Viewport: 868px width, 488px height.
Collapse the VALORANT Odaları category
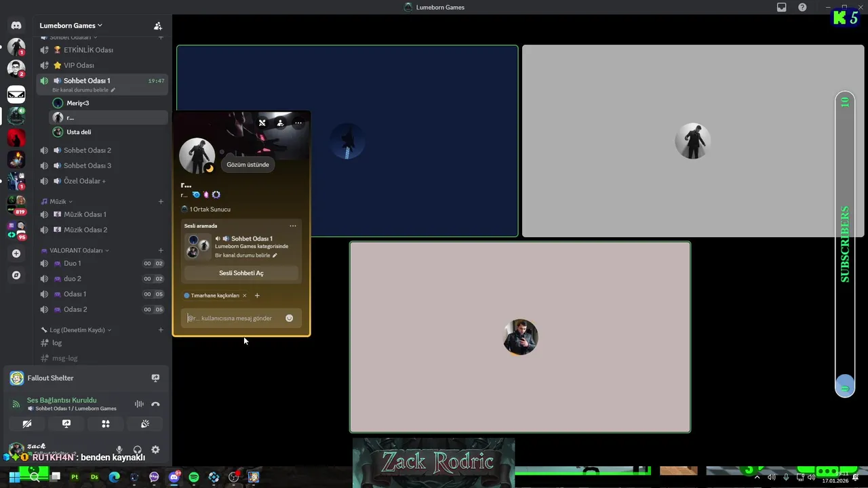[x=75, y=250]
